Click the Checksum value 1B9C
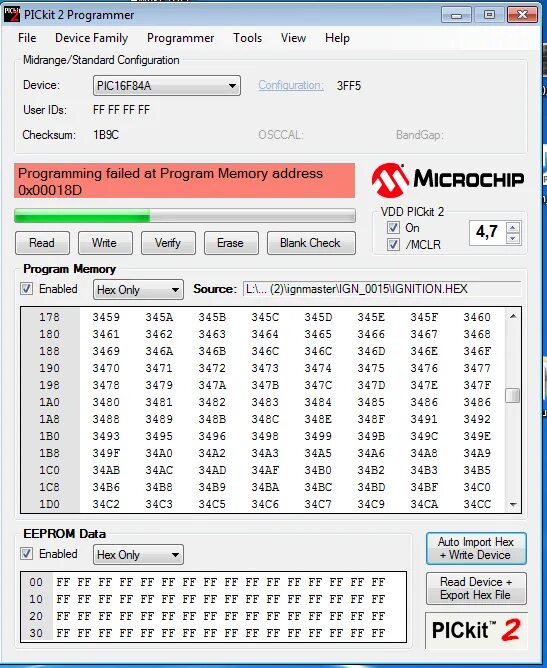Screen dimensions: 547x668 click(x=106, y=135)
